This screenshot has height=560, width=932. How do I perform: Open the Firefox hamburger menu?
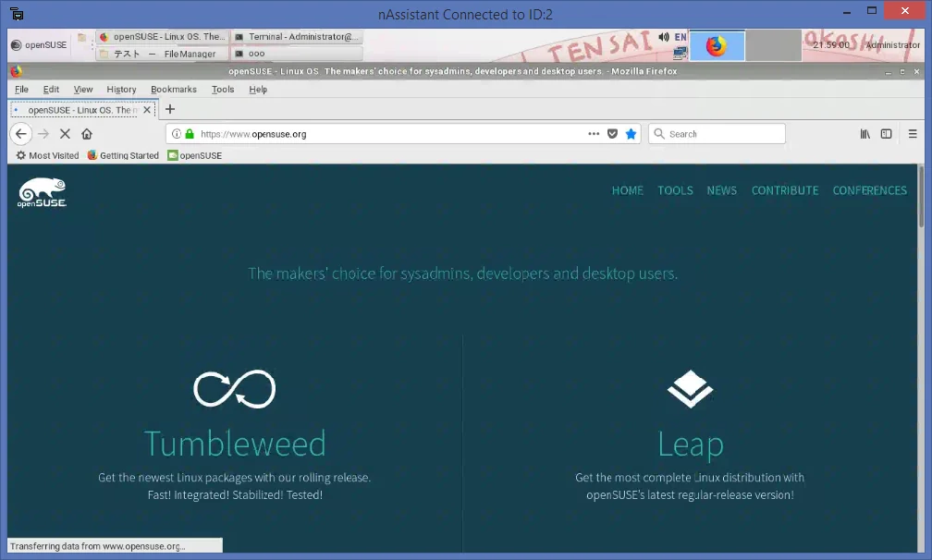tap(913, 134)
